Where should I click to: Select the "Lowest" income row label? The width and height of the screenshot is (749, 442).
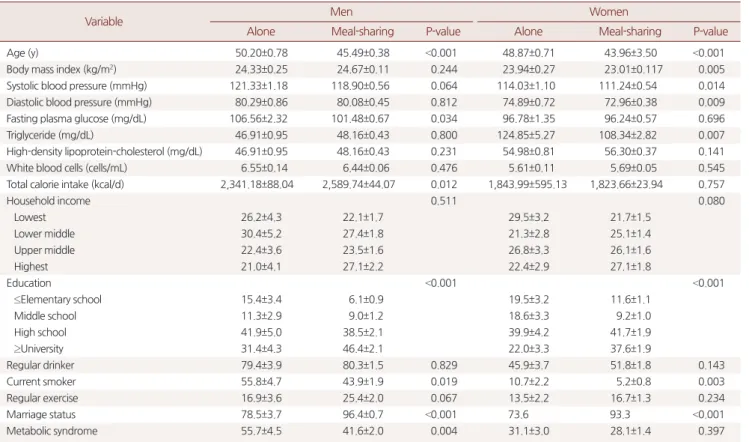pyautogui.click(x=30, y=217)
